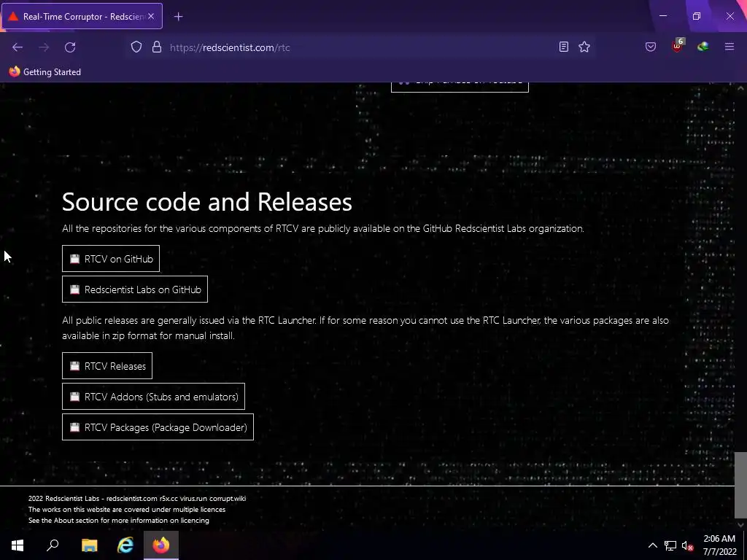The image size is (747, 560).
Task: Click the colorful extension icon in toolbar
Action: 703,47
